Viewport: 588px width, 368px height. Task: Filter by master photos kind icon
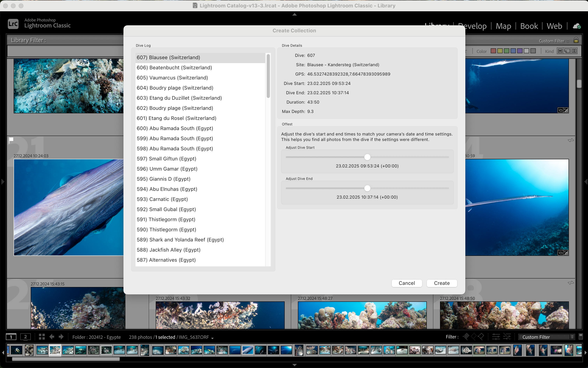coord(560,51)
